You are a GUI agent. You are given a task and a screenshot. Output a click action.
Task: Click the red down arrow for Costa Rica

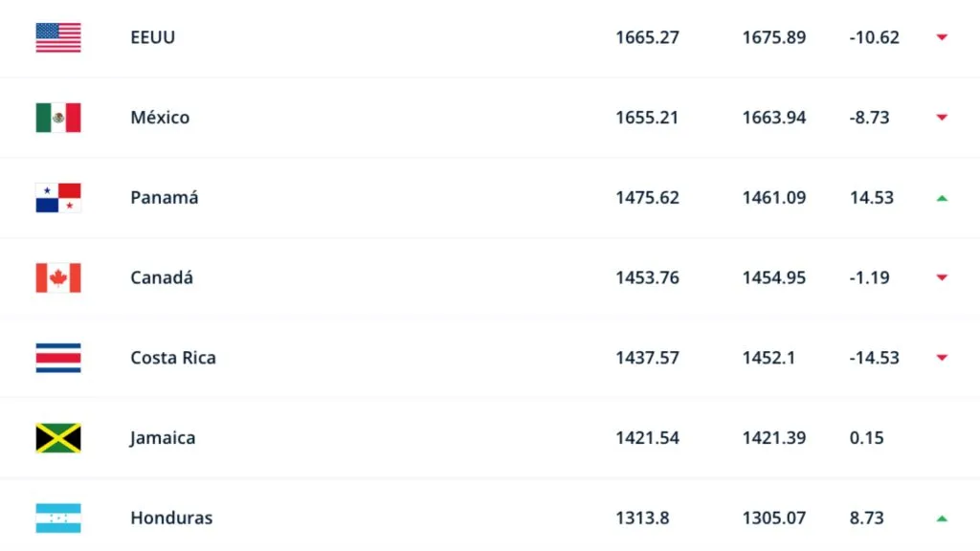(942, 358)
